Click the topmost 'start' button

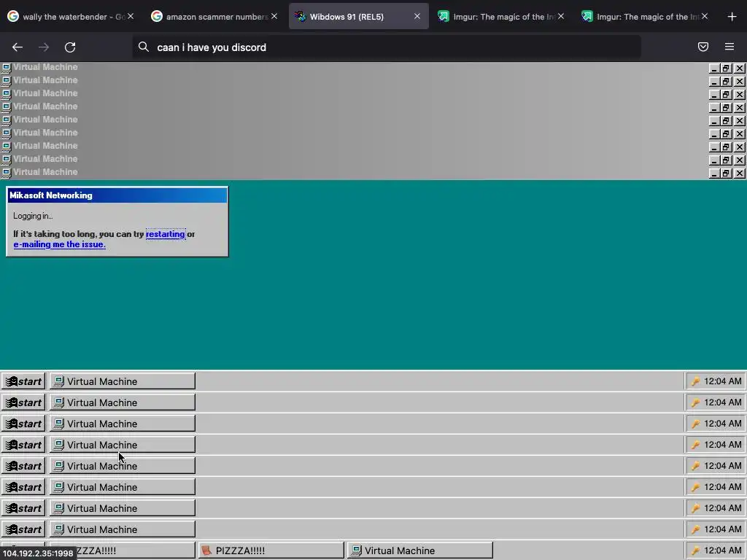click(23, 381)
